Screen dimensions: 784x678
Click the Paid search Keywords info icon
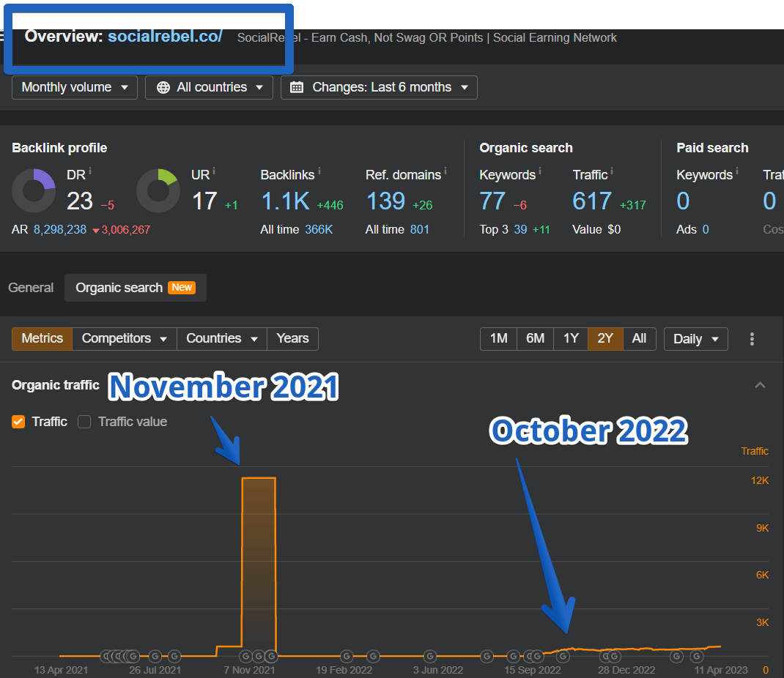(x=737, y=171)
